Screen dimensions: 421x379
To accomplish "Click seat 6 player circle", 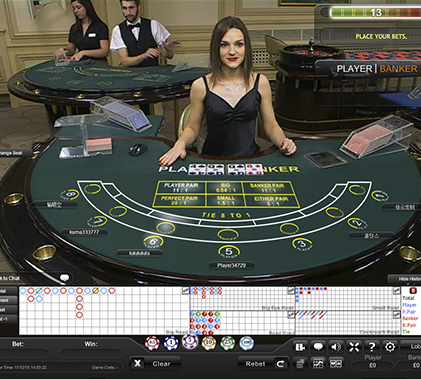I will (153, 242).
